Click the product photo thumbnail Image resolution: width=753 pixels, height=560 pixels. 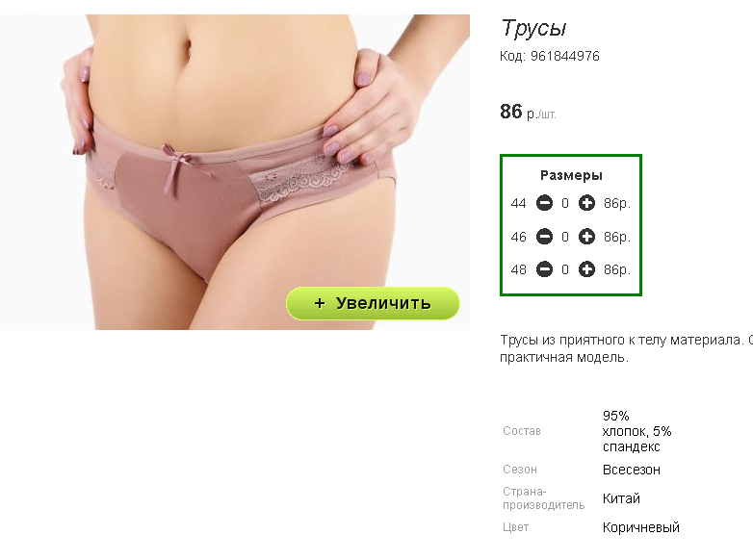point(235,172)
